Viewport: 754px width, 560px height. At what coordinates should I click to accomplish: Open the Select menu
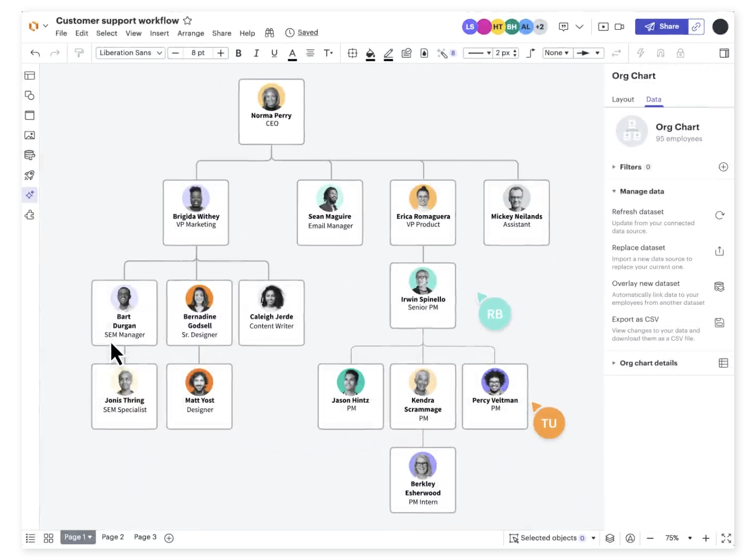click(107, 33)
